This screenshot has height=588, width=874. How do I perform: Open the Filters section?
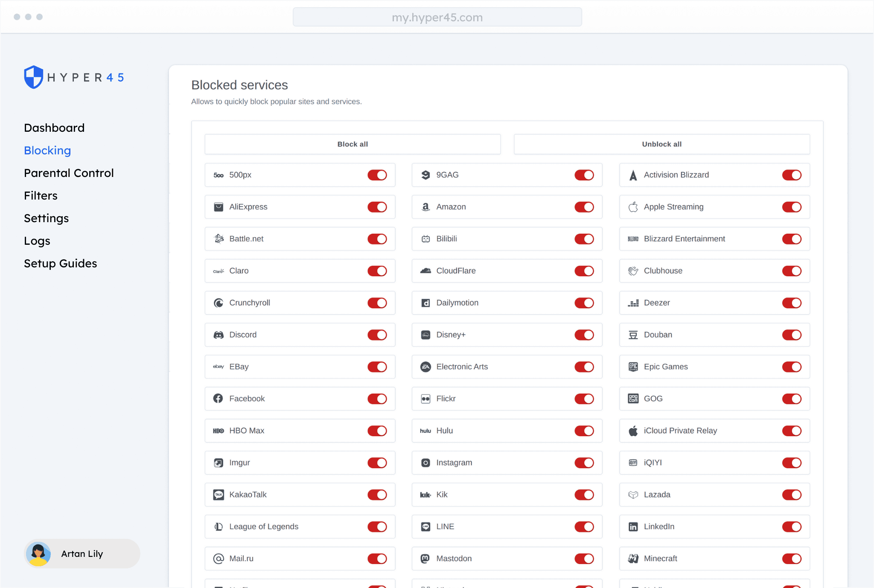pyautogui.click(x=41, y=195)
